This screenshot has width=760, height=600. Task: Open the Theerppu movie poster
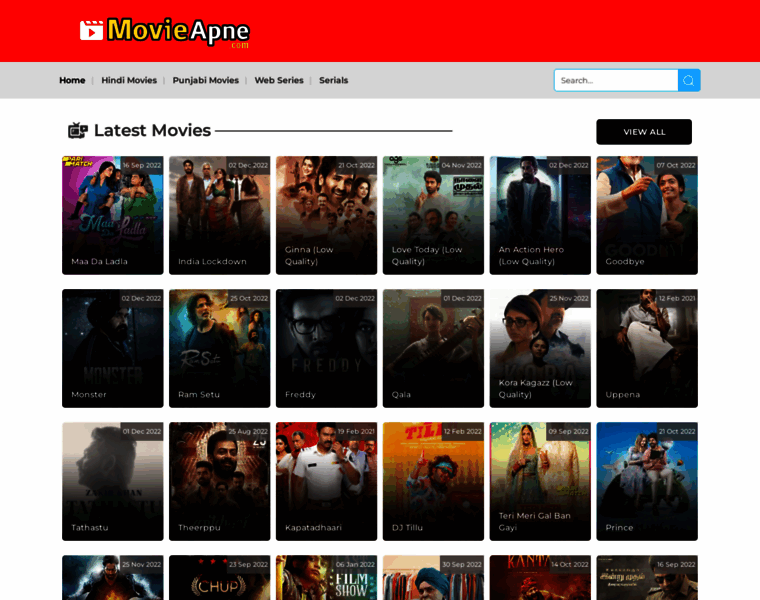click(x=220, y=481)
